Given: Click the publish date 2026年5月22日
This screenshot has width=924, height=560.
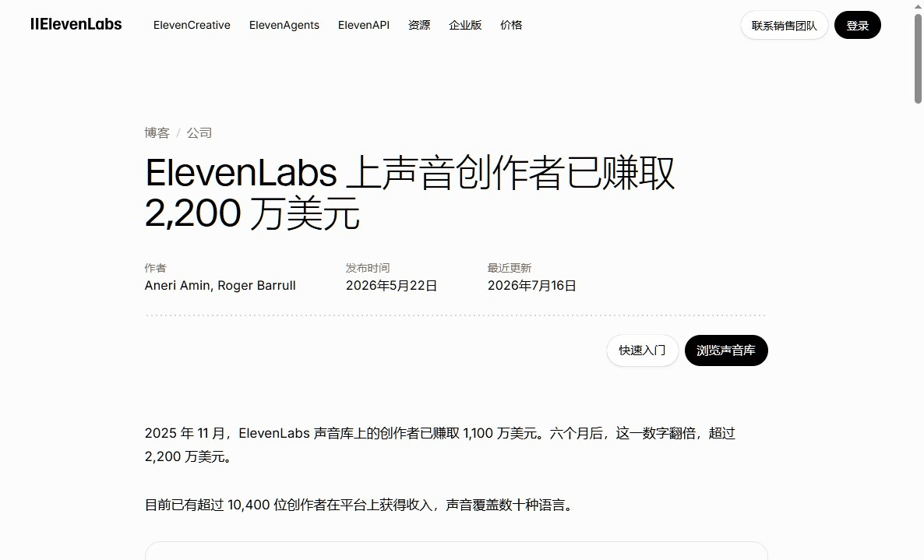Looking at the screenshot, I should click(x=391, y=286).
